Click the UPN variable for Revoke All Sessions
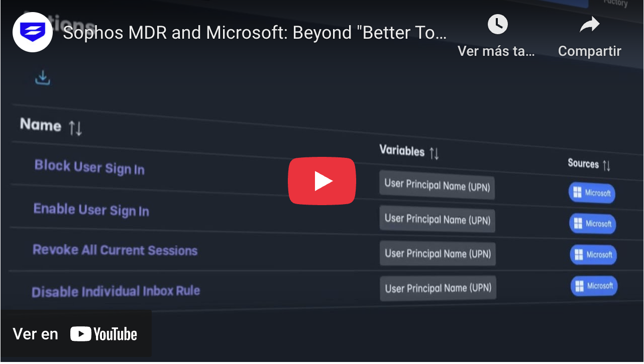 [438, 253]
